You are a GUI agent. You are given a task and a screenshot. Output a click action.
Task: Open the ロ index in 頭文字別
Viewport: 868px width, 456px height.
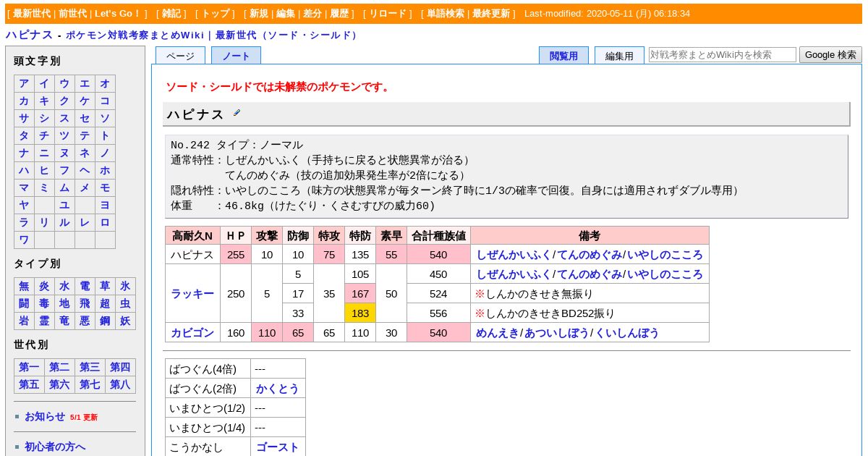click(105, 222)
